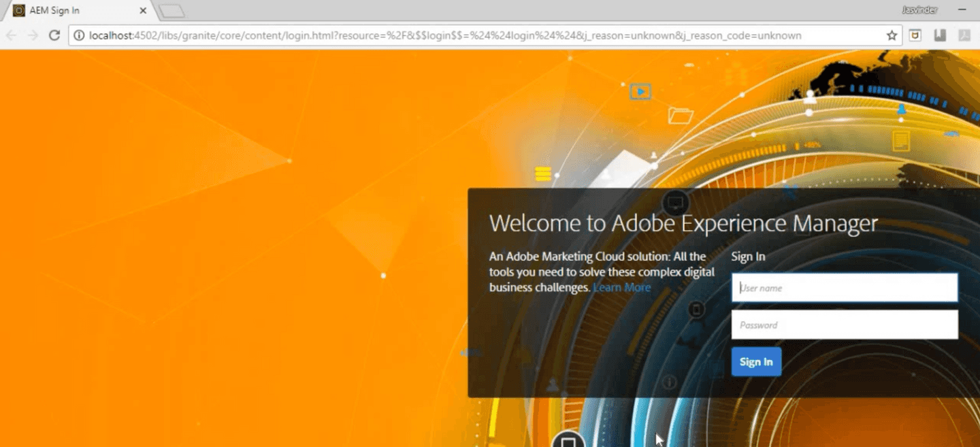Viewport: 980px width, 447px height.
Task: Click inside the Password field
Action: point(844,325)
